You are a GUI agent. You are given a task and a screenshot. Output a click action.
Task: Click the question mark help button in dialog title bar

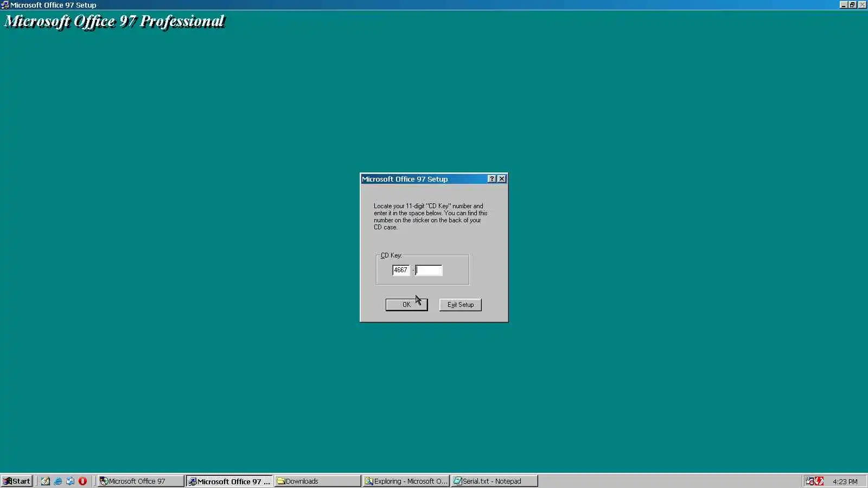tap(492, 179)
